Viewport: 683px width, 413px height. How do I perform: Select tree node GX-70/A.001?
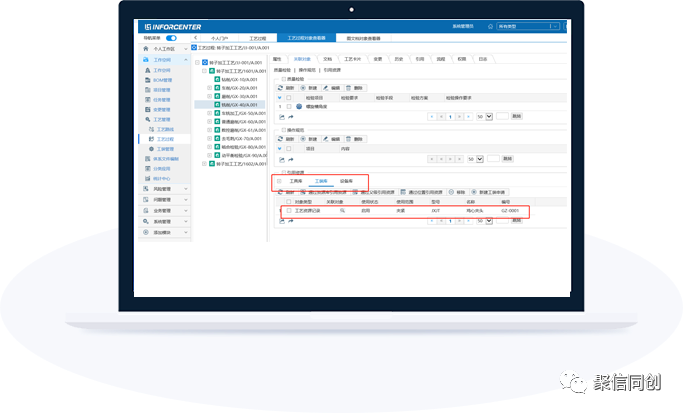[241, 139]
